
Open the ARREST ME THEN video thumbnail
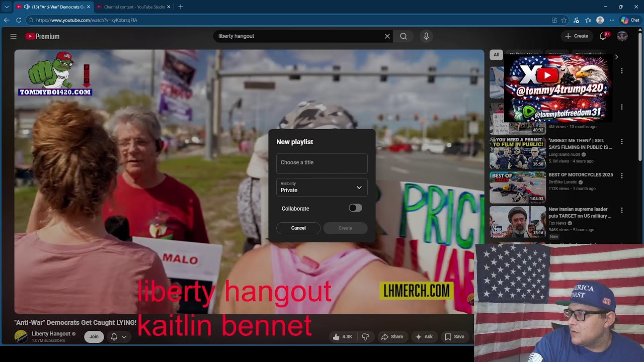pyautogui.click(x=518, y=153)
